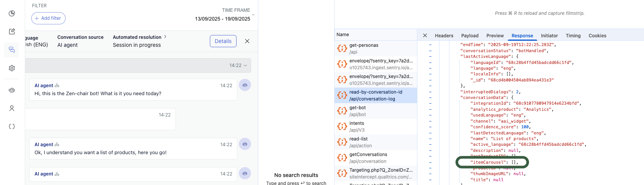
Task: Switch to the Payload tab
Action: tap(470, 36)
